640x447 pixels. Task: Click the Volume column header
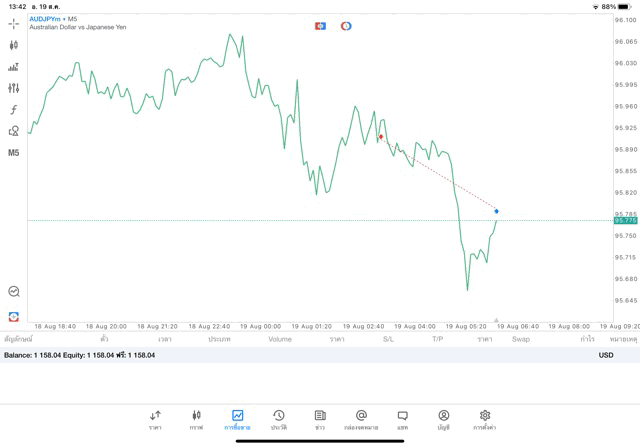[x=280, y=339]
